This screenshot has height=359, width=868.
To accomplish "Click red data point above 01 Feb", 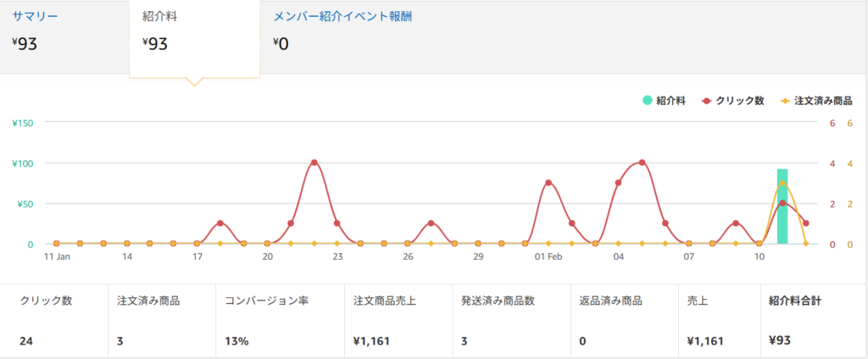I will (x=548, y=183).
